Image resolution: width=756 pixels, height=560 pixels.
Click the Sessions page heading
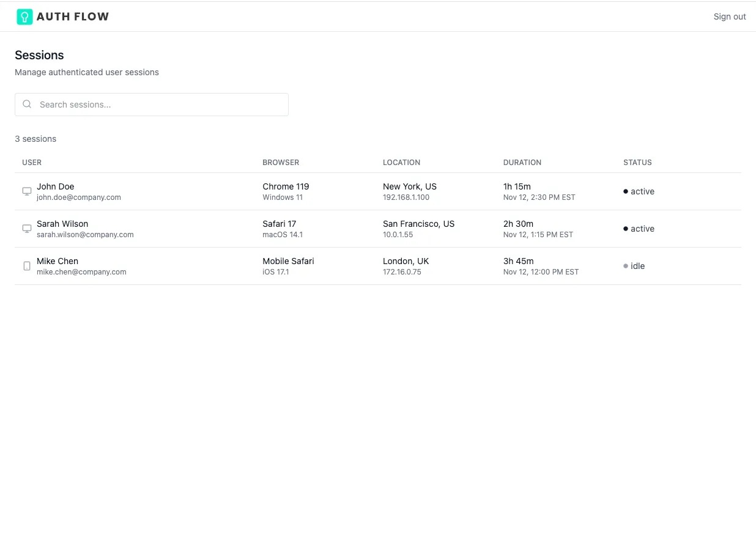39,55
